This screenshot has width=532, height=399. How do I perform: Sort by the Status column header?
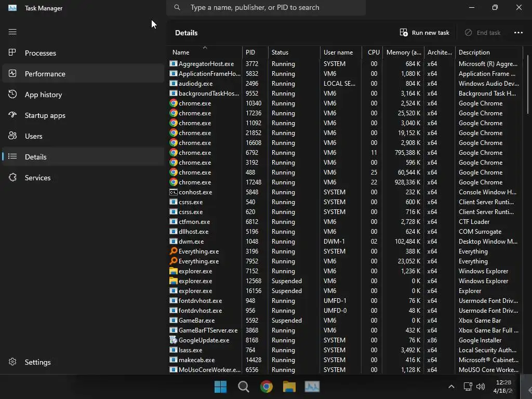pyautogui.click(x=294, y=52)
